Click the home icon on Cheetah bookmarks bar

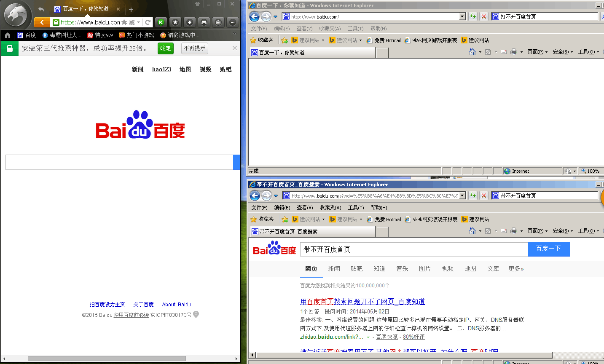point(7,35)
